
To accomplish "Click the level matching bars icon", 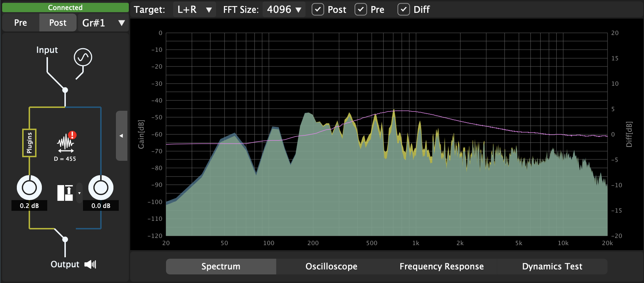I will tap(65, 193).
